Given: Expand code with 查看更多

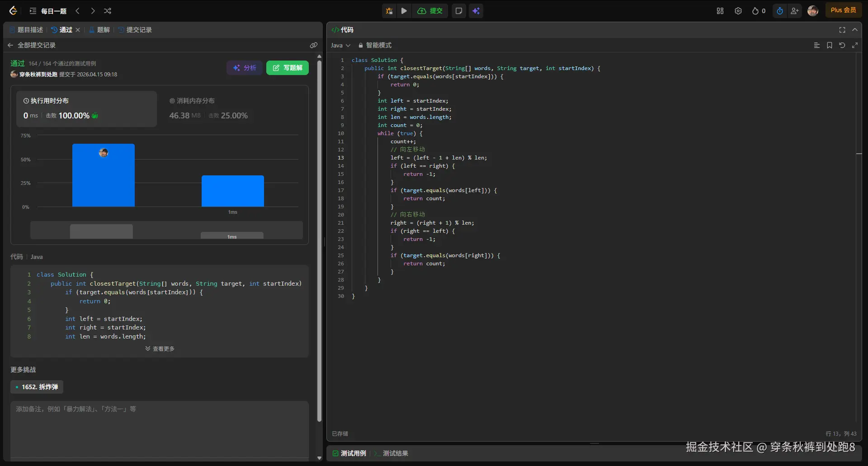Looking at the screenshot, I should [160, 348].
